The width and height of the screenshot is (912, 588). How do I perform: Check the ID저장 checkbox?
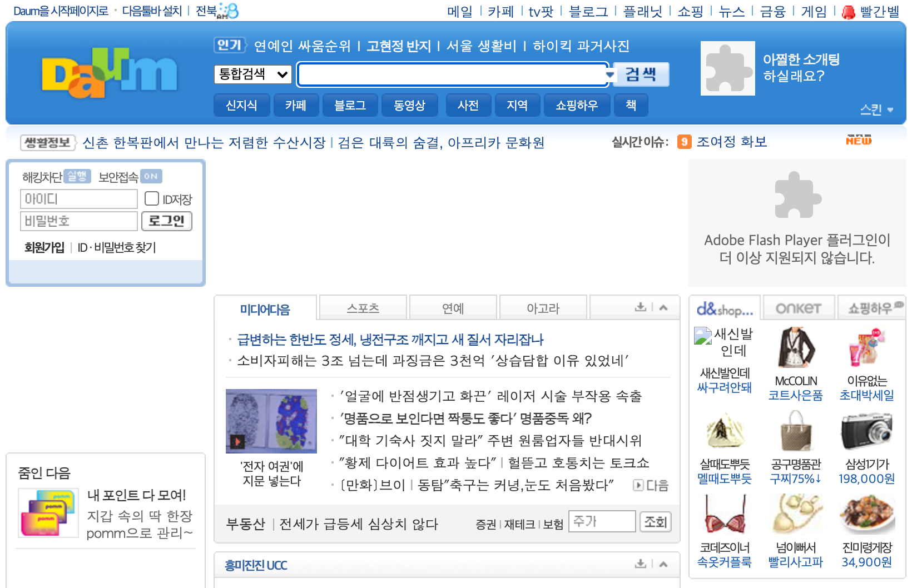click(152, 198)
